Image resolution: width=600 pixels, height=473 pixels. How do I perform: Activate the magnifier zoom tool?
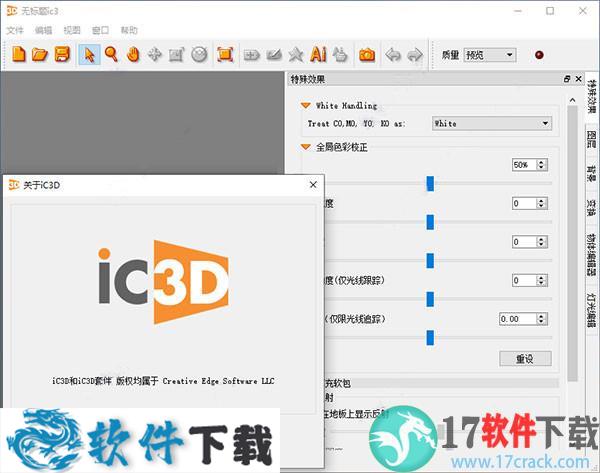pos(111,54)
